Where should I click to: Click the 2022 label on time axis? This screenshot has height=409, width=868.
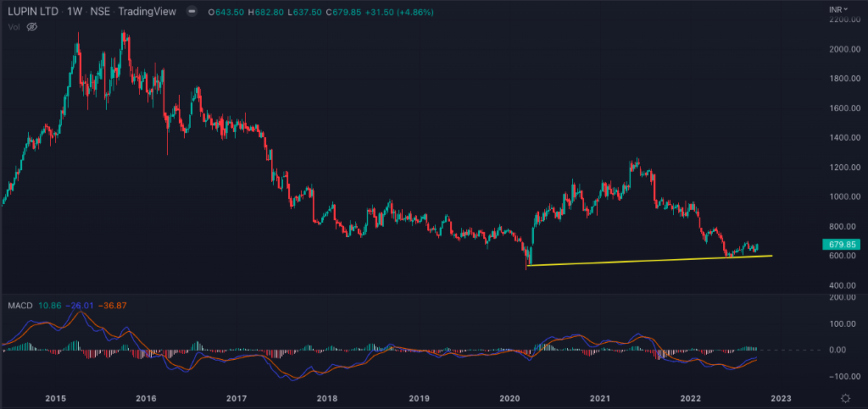tap(692, 399)
